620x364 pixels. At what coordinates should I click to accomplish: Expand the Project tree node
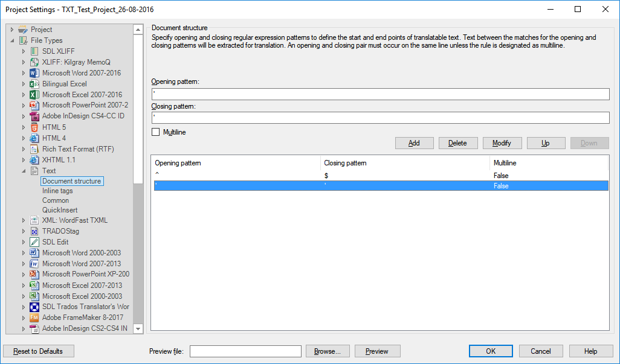pyautogui.click(x=12, y=30)
